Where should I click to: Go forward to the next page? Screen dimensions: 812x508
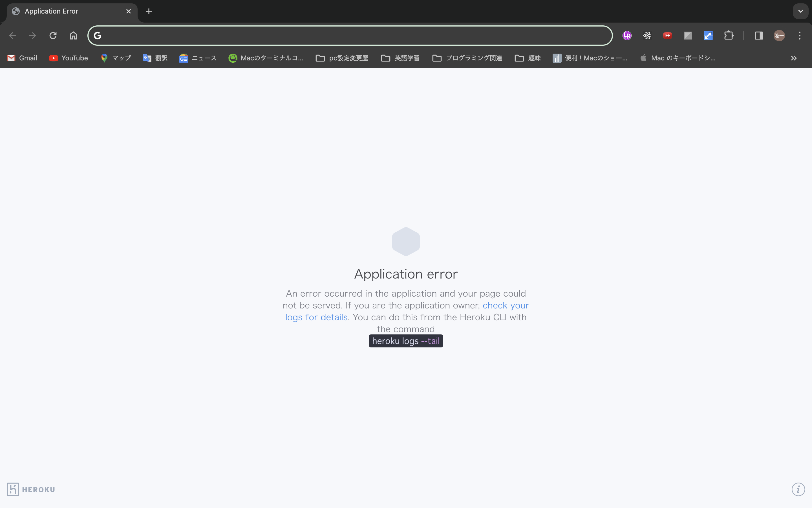coord(32,36)
